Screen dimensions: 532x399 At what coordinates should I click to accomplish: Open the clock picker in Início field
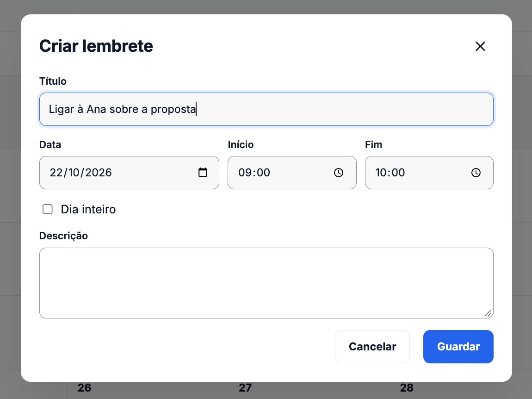tap(339, 173)
